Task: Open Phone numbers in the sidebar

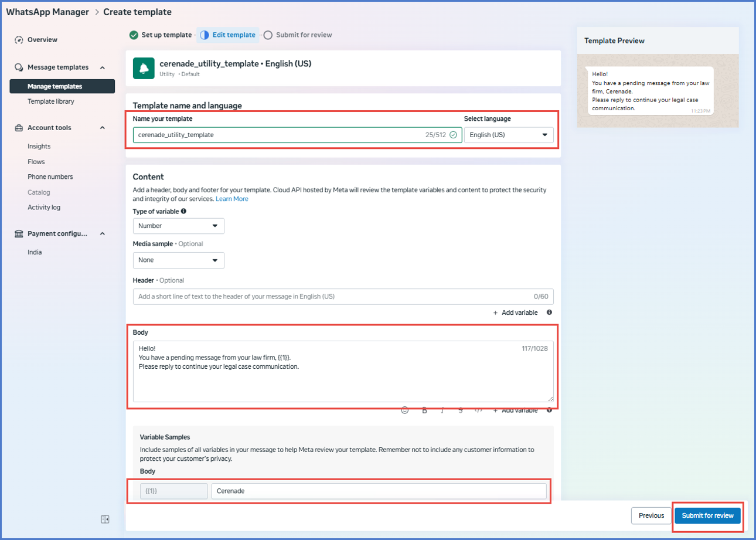Action: (50, 176)
